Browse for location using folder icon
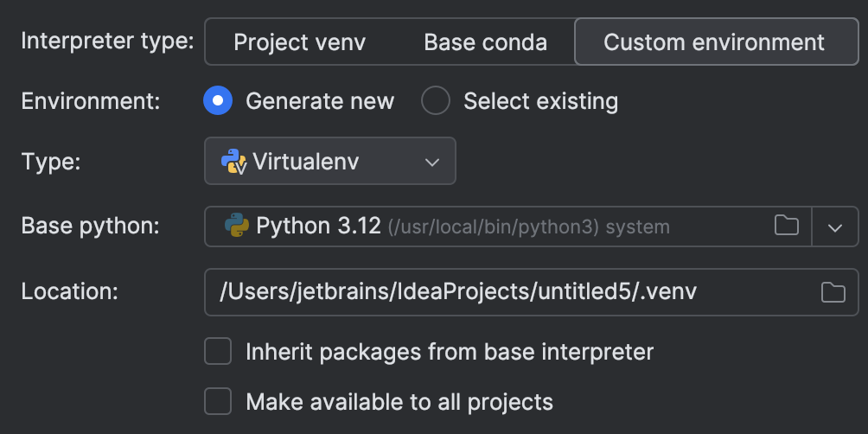This screenshot has height=434, width=868. click(833, 292)
